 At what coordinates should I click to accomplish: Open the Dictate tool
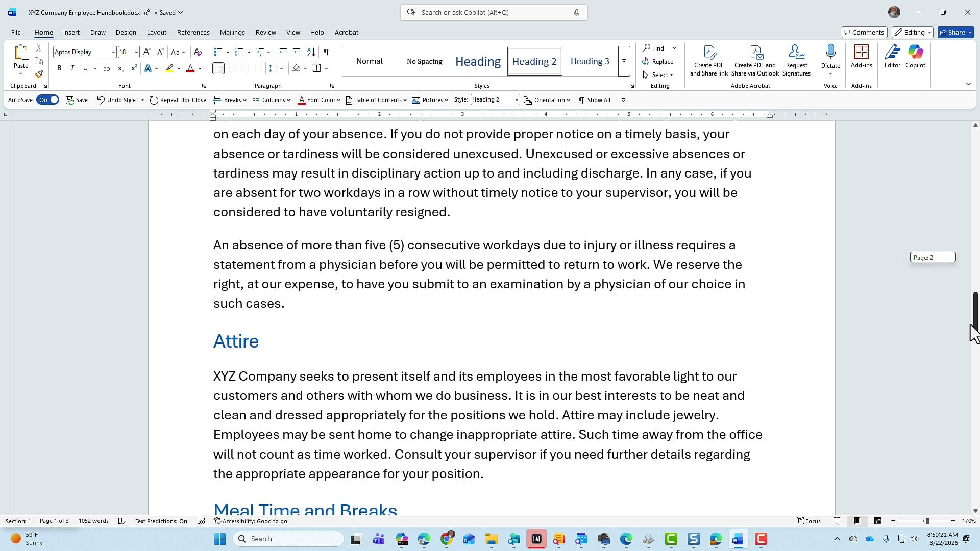[x=830, y=56]
